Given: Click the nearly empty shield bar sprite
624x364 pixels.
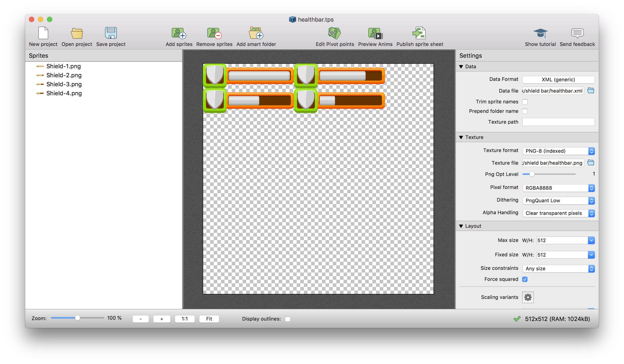Looking at the screenshot, I should [339, 100].
